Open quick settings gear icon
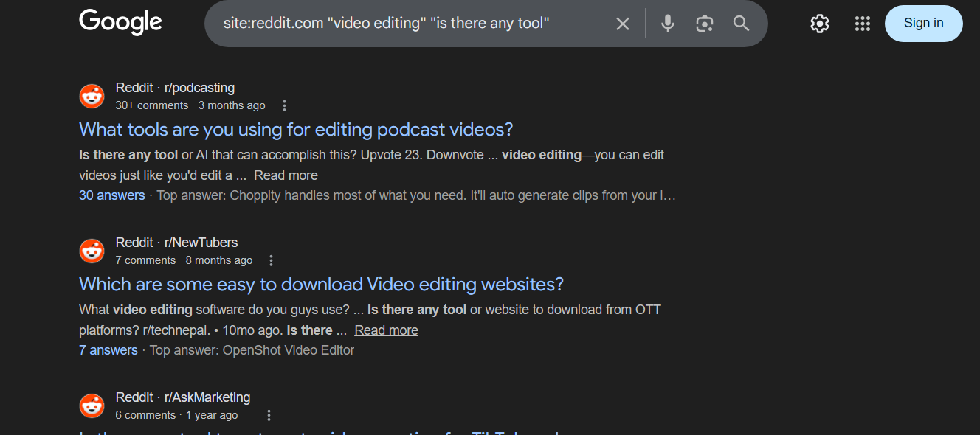This screenshot has width=980, height=435. [x=820, y=24]
